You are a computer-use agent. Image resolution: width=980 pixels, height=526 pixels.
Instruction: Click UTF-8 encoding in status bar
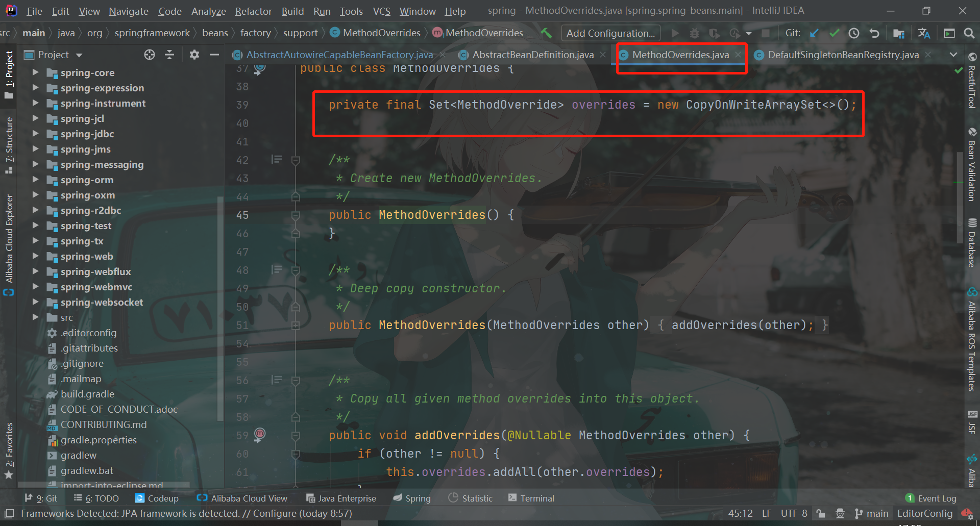(794, 513)
